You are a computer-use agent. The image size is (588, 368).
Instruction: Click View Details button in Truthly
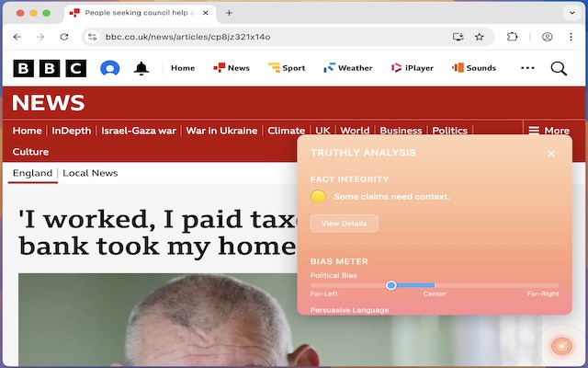(344, 224)
